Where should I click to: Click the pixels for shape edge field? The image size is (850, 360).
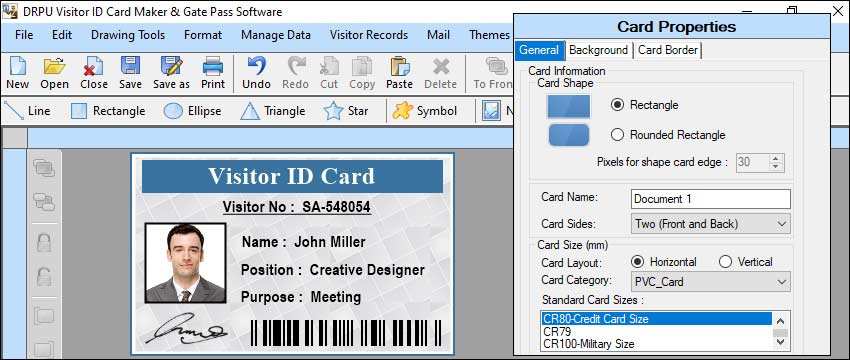pos(752,162)
